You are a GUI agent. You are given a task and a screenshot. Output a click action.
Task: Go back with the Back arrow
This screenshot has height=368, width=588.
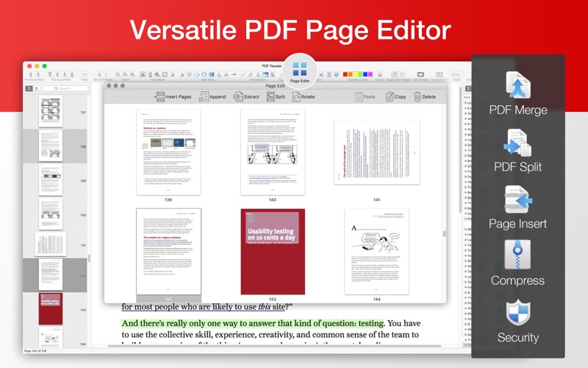point(99,74)
